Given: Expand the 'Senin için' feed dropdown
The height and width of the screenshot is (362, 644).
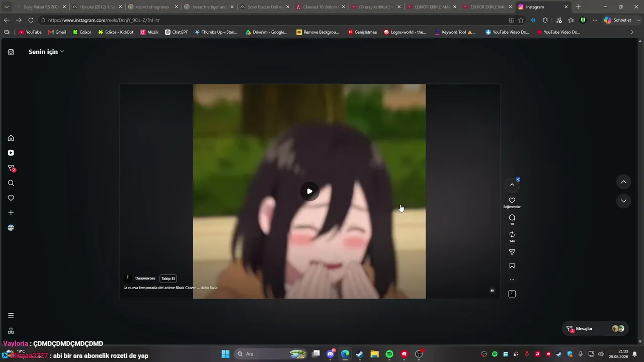Looking at the screenshot, I should 46,52.
